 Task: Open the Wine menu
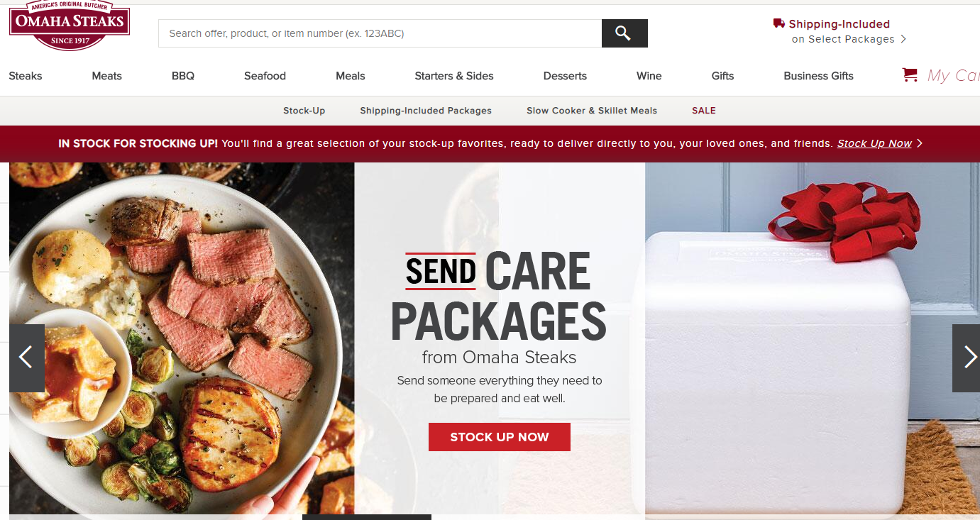649,76
